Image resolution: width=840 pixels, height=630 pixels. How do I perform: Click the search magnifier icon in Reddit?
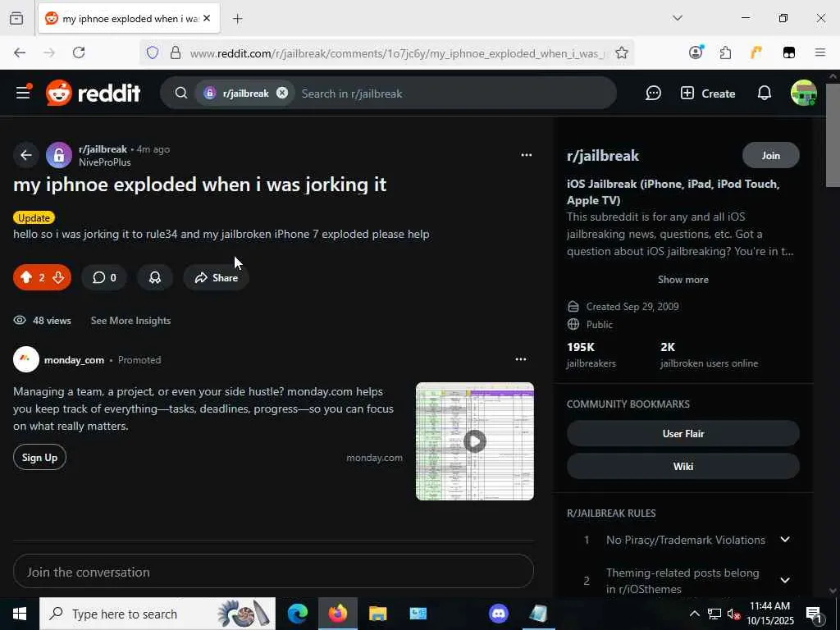point(181,94)
